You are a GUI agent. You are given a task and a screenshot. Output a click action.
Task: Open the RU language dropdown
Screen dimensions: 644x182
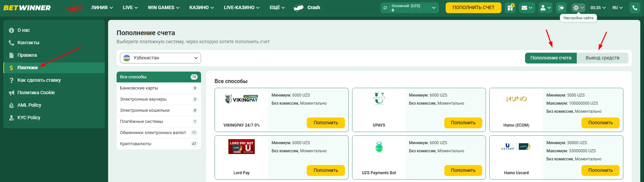[618, 8]
